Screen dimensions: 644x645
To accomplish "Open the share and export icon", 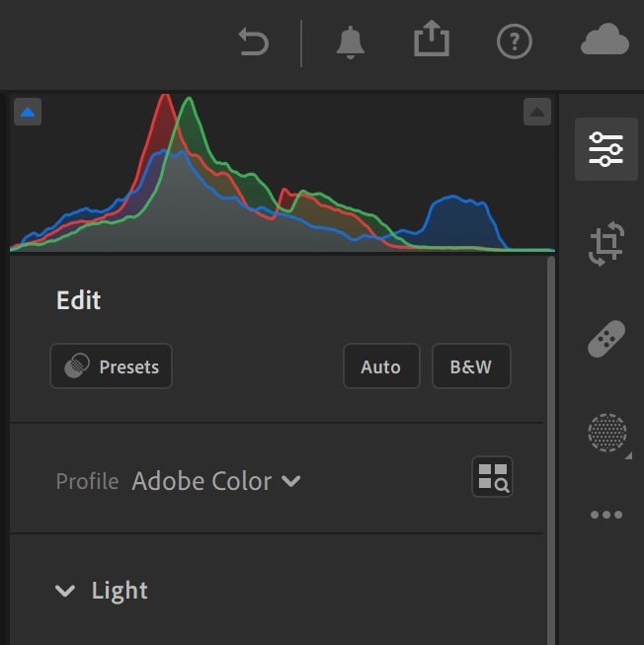I will (x=432, y=38).
